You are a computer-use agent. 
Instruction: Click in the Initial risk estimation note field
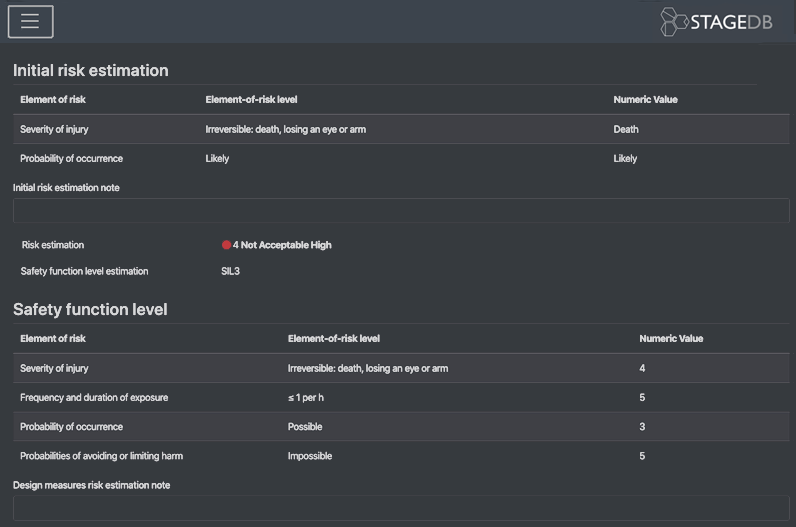400,210
